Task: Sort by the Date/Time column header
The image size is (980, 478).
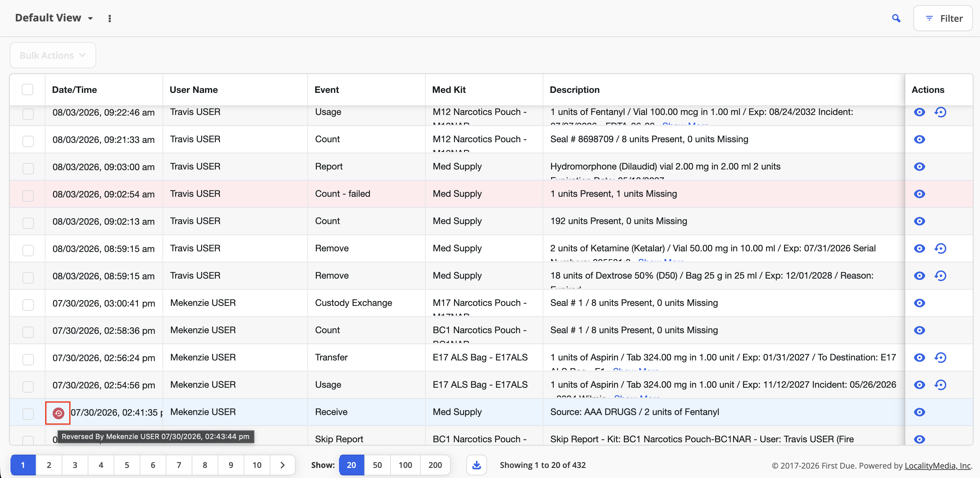Action: point(74,90)
